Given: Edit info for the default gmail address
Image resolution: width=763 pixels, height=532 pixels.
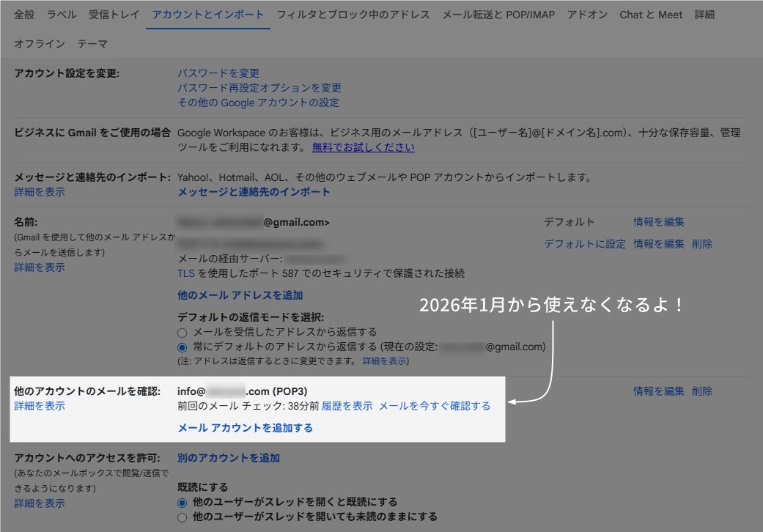Looking at the screenshot, I should tap(658, 222).
